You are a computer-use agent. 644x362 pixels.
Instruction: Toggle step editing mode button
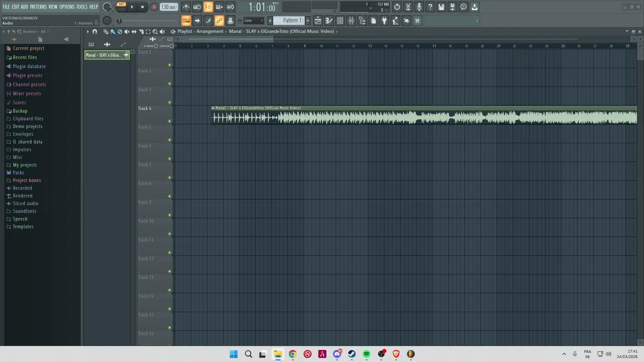[208, 21]
